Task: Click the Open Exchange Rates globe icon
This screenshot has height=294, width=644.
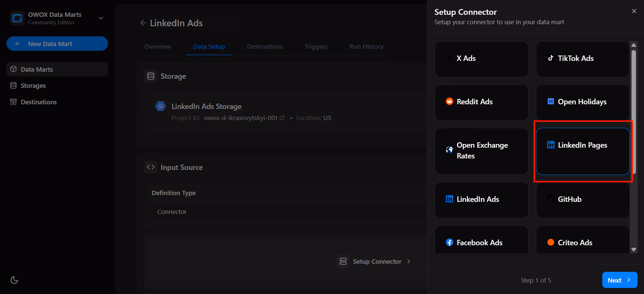Action: pyautogui.click(x=450, y=150)
